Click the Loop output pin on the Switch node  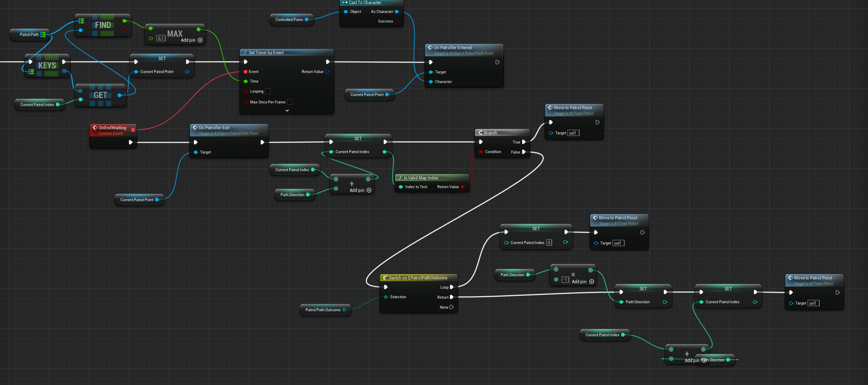point(452,287)
